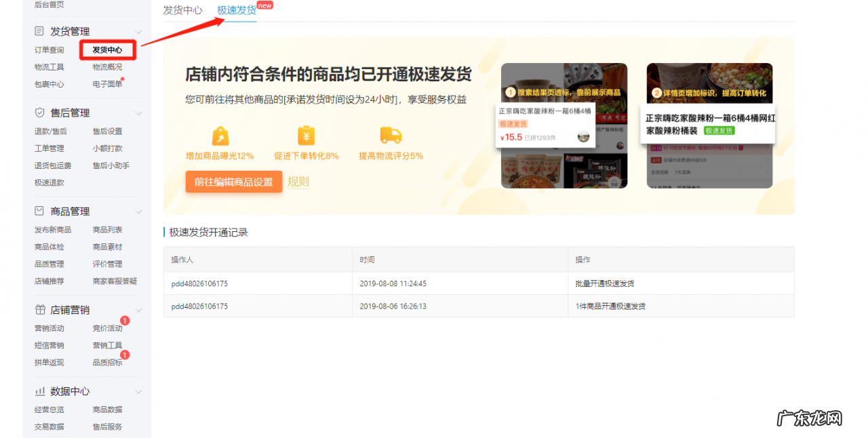Collapse the 售后管理 section chevron
The height and width of the screenshot is (438, 868).
click(x=138, y=112)
